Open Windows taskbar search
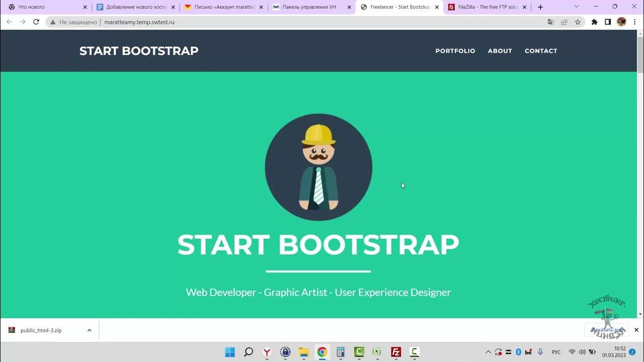The image size is (644, 362). coord(248,352)
